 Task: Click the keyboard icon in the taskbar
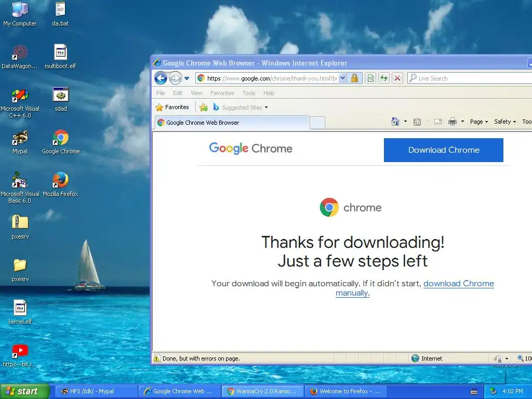click(474, 392)
